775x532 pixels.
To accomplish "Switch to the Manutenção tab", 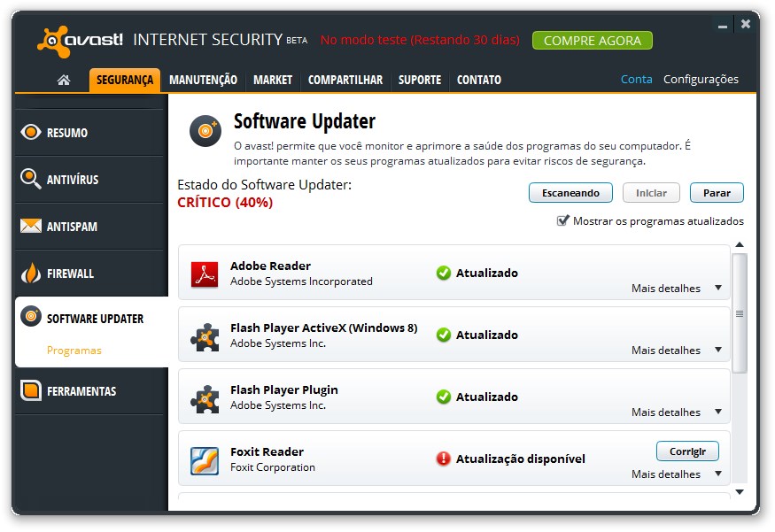I will click(203, 80).
